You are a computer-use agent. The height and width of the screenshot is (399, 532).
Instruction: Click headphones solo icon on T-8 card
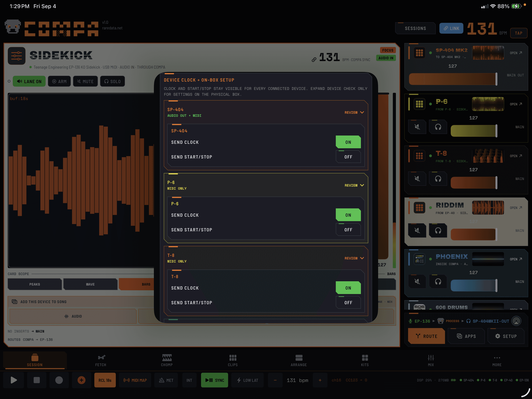(x=438, y=179)
